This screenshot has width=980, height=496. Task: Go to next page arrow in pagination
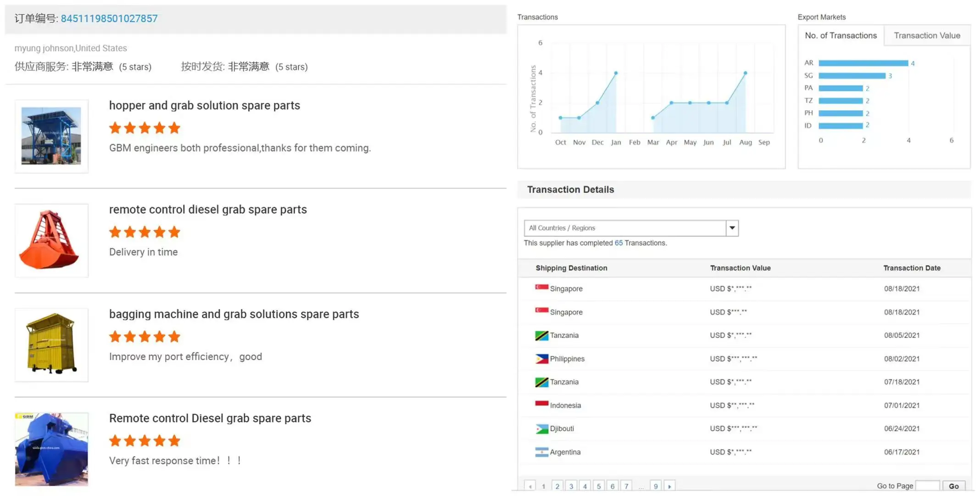tap(669, 486)
